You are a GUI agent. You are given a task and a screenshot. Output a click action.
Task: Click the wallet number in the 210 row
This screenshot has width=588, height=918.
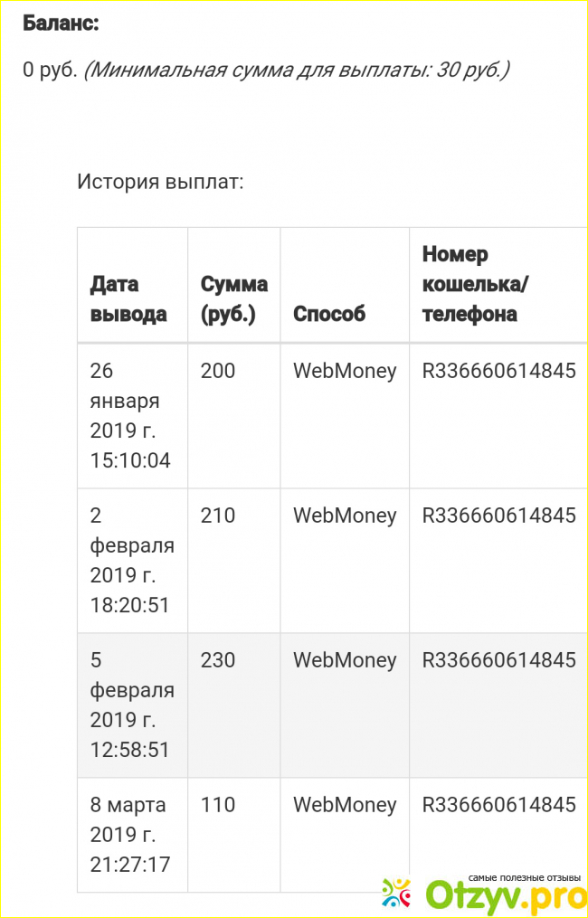click(x=498, y=516)
